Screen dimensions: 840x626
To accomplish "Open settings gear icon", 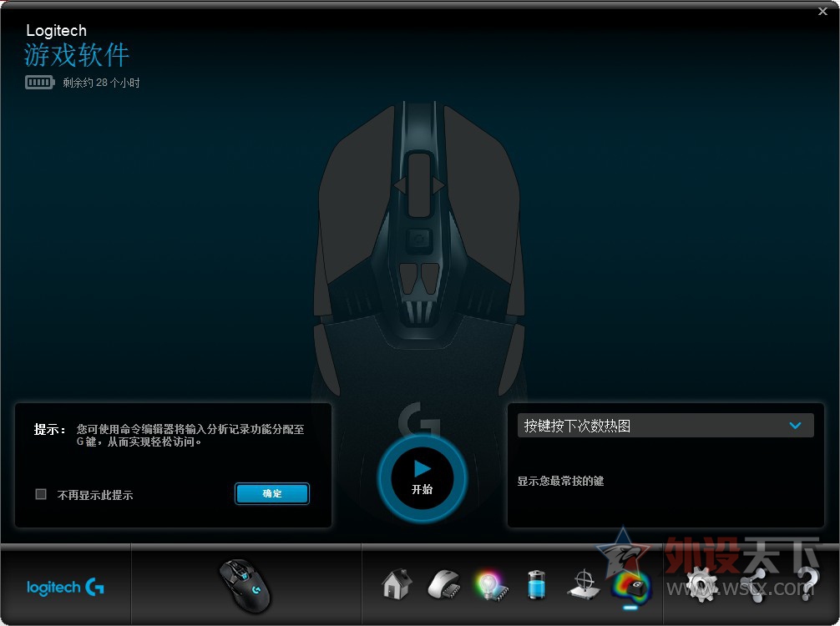I will [701, 584].
